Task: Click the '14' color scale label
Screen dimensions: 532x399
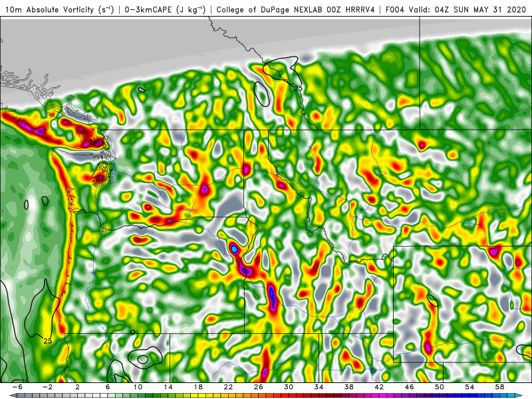Action: tap(168, 387)
